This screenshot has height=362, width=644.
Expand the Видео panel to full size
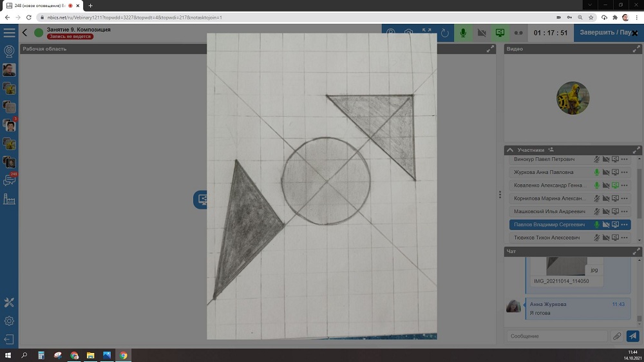(637, 49)
